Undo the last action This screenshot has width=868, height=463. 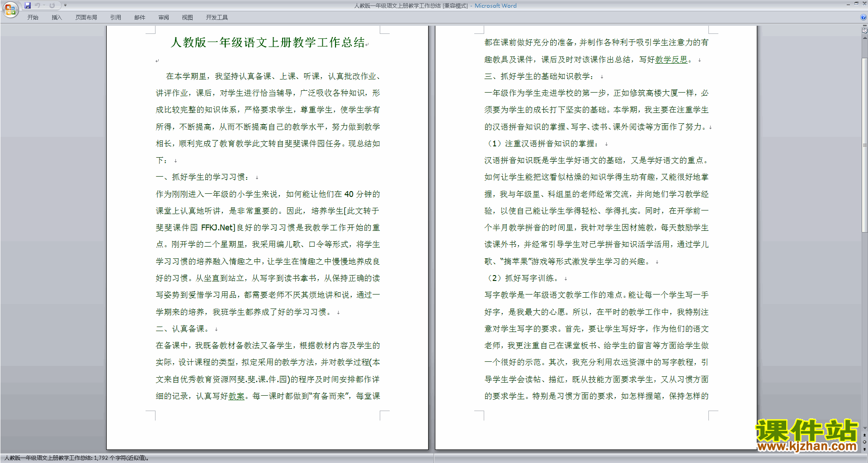(x=38, y=5)
